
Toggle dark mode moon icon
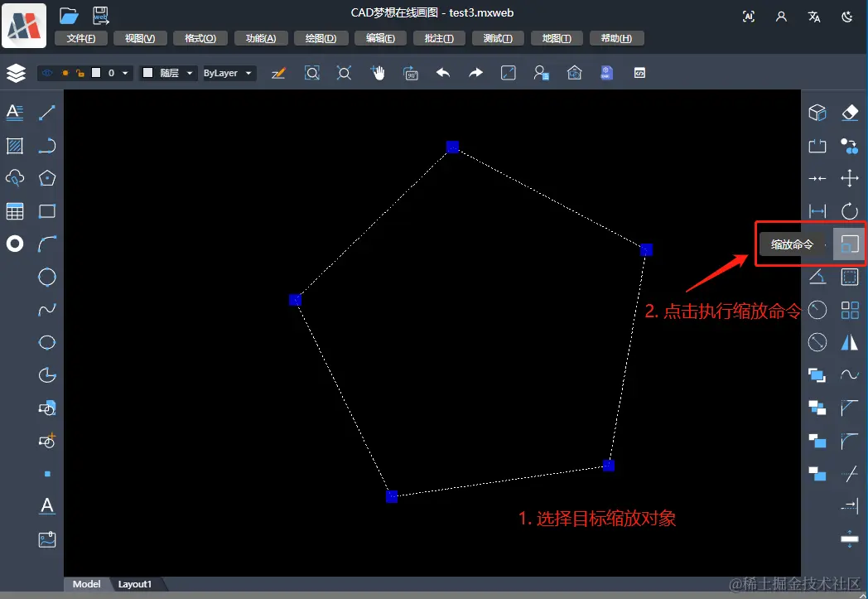(x=846, y=17)
